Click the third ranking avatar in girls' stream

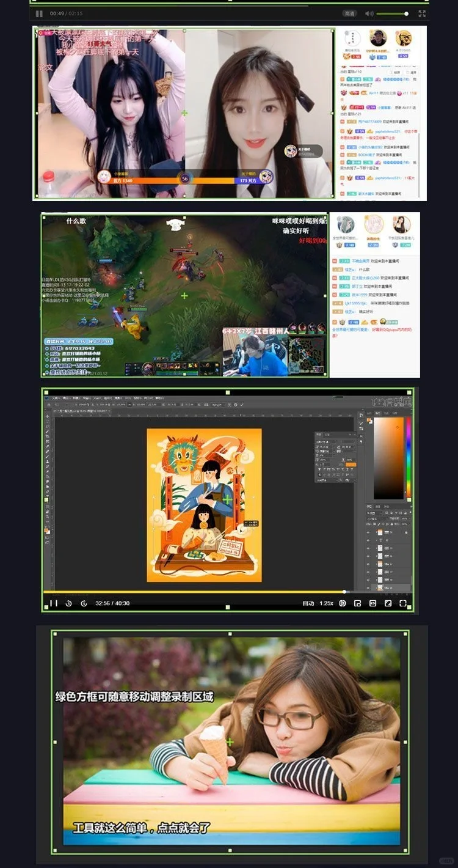(x=404, y=39)
